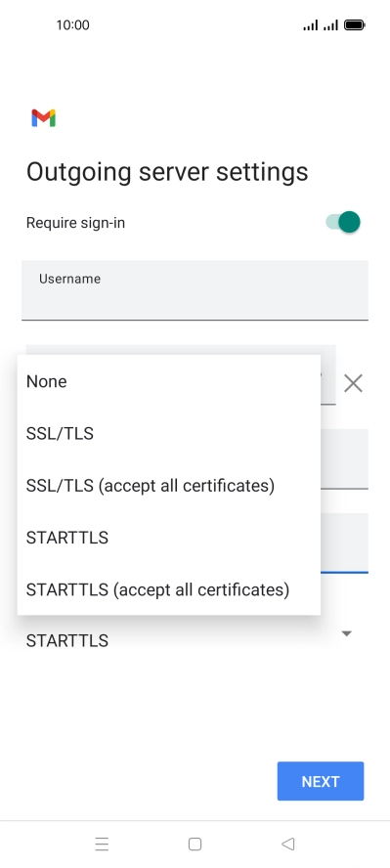This screenshot has width=390, height=868.
Task: Tap the NEXT button
Action: [321, 781]
